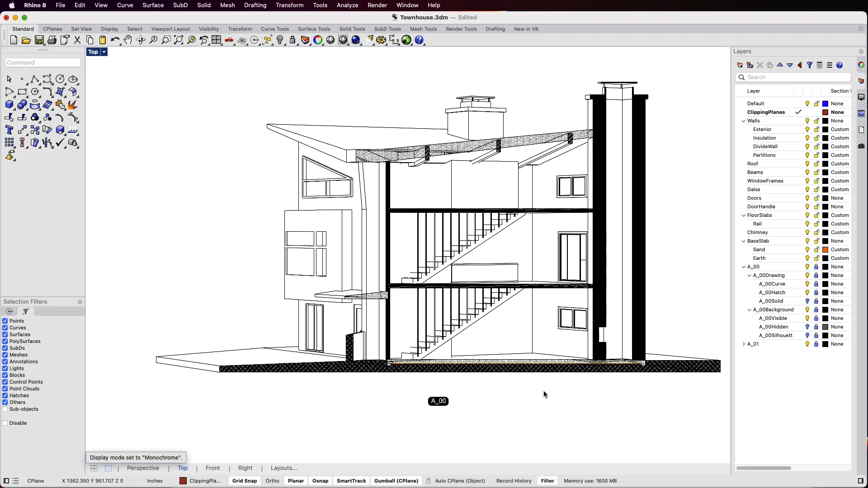Click the Undo arrow icon
The image size is (868, 488).
coord(115,40)
